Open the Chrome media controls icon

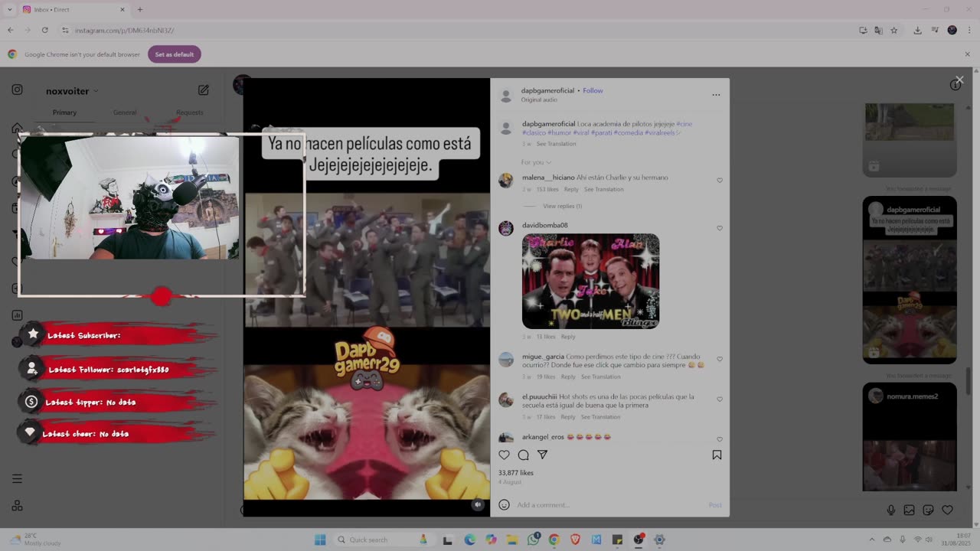coord(935,31)
